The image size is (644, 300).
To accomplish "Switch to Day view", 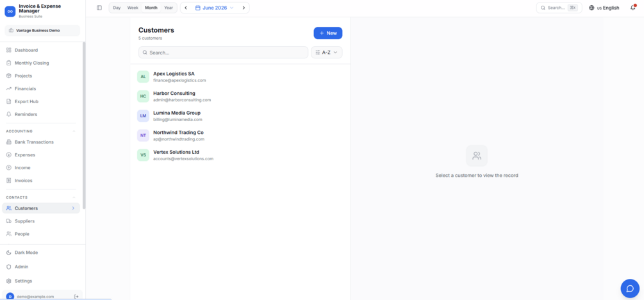I will click(x=117, y=8).
